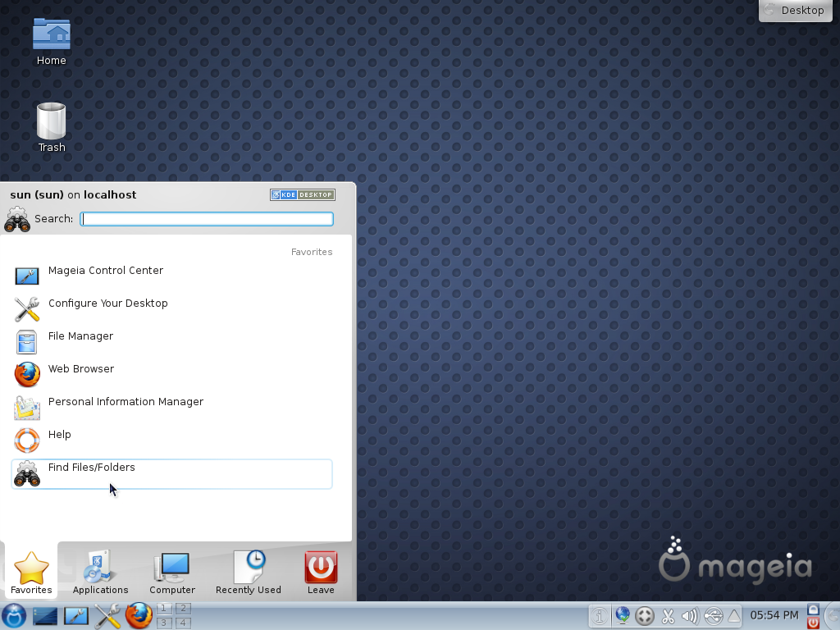Switch to the Leave tab
Screen dimensions: 840x630
[x=320, y=573]
